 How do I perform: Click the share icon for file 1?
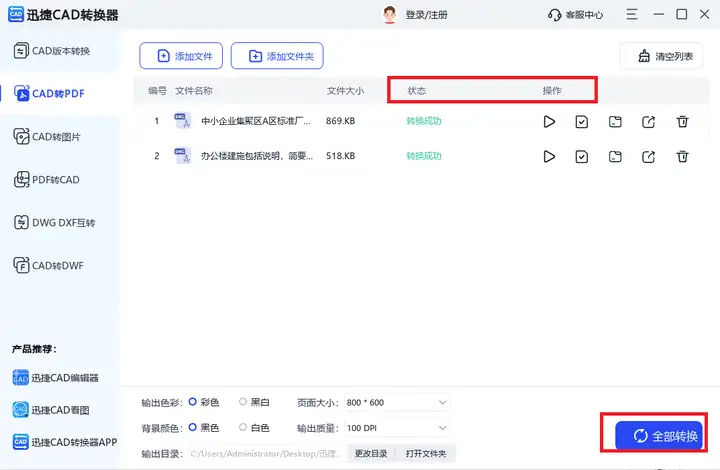pyautogui.click(x=648, y=122)
